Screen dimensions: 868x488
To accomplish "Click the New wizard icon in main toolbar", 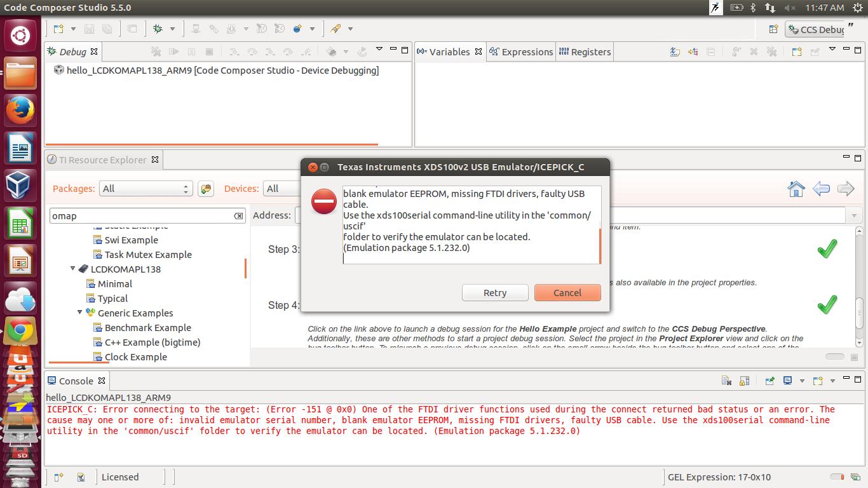I will [58, 29].
